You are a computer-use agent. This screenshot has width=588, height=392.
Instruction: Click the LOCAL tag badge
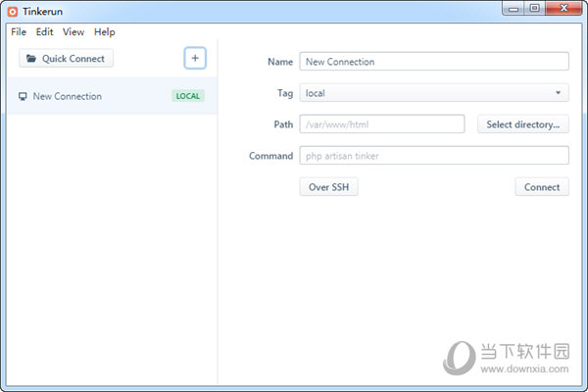[x=188, y=96]
